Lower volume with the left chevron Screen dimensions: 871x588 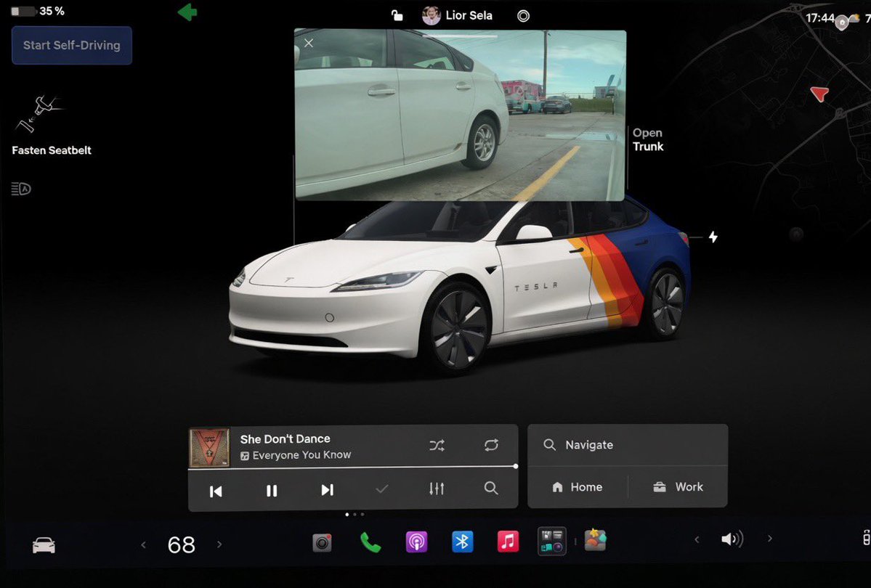point(697,539)
